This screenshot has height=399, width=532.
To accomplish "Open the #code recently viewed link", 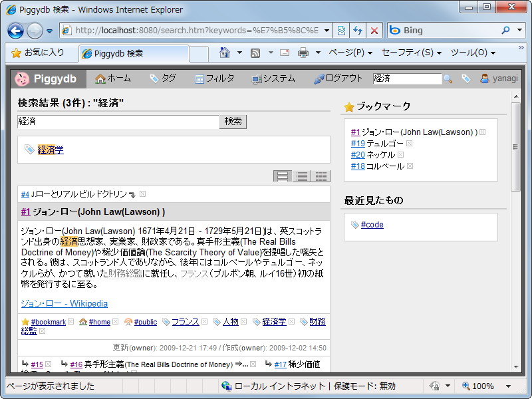I will (x=372, y=225).
